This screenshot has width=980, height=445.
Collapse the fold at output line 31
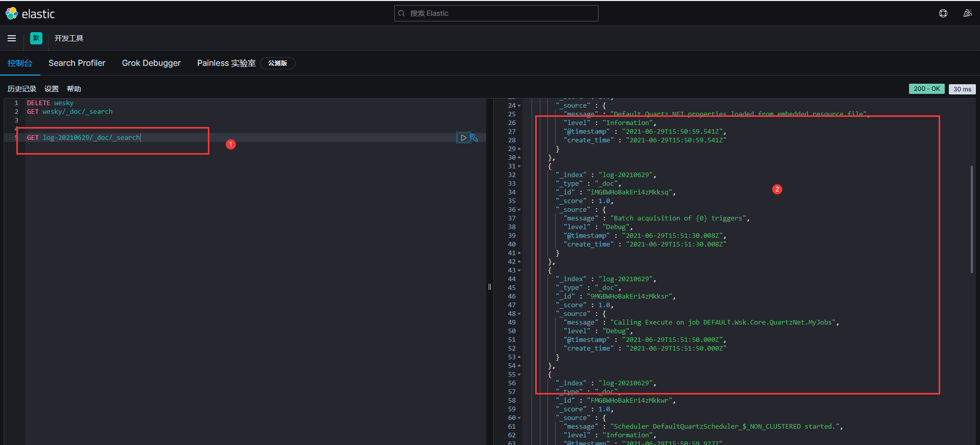point(519,166)
